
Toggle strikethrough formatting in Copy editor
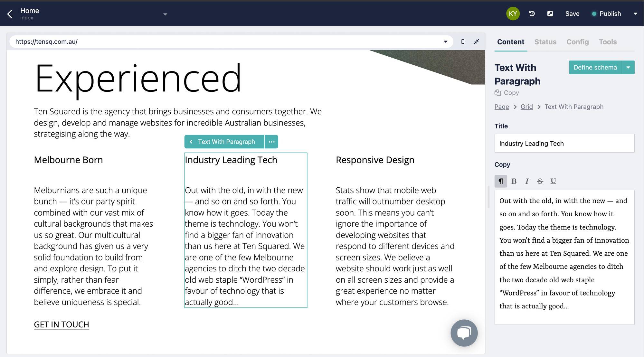point(540,181)
